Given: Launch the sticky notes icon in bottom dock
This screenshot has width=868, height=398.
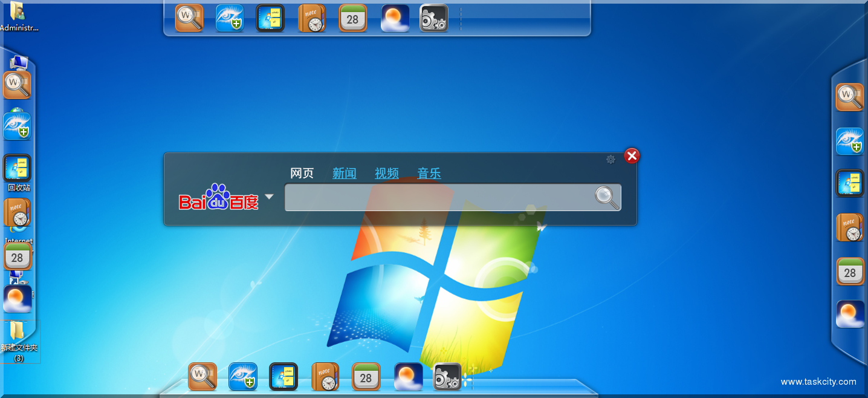Looking at the screenshot, I should (283, 377).
